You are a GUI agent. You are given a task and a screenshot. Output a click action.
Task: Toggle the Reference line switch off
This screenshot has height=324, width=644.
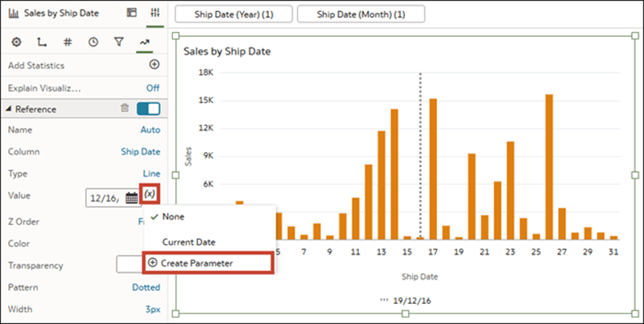coord(148,109)
